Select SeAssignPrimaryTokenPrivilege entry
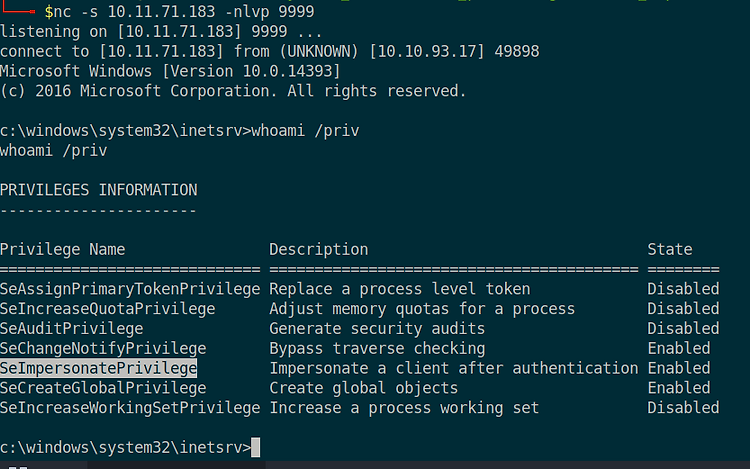Image resolution: width=750 pixels, height=469 pixels. pyautogui.click(x=130, y=289)
